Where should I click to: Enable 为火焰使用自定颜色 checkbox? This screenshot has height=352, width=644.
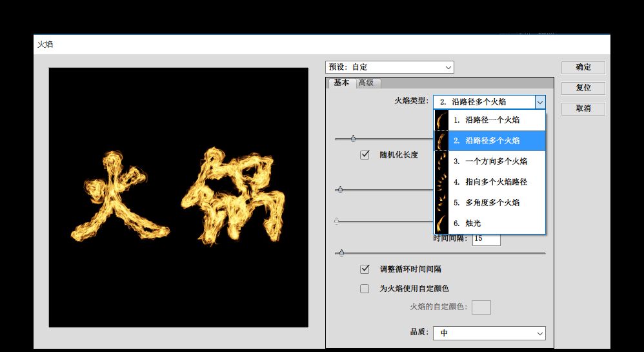pyautogui.click(x=365, y=289)
